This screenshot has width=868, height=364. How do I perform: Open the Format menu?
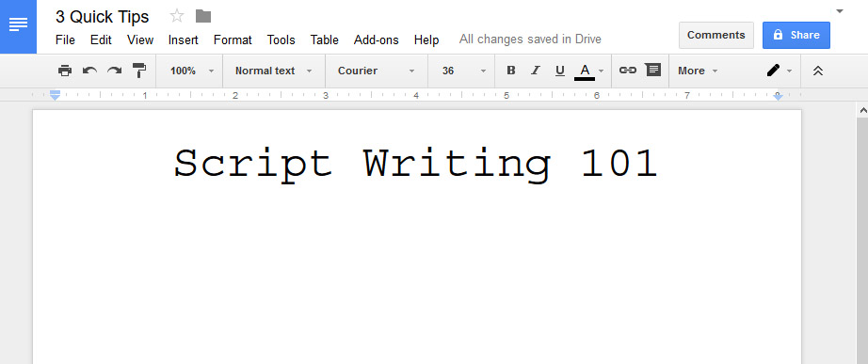pyautogui.click(x=233, y=40)
